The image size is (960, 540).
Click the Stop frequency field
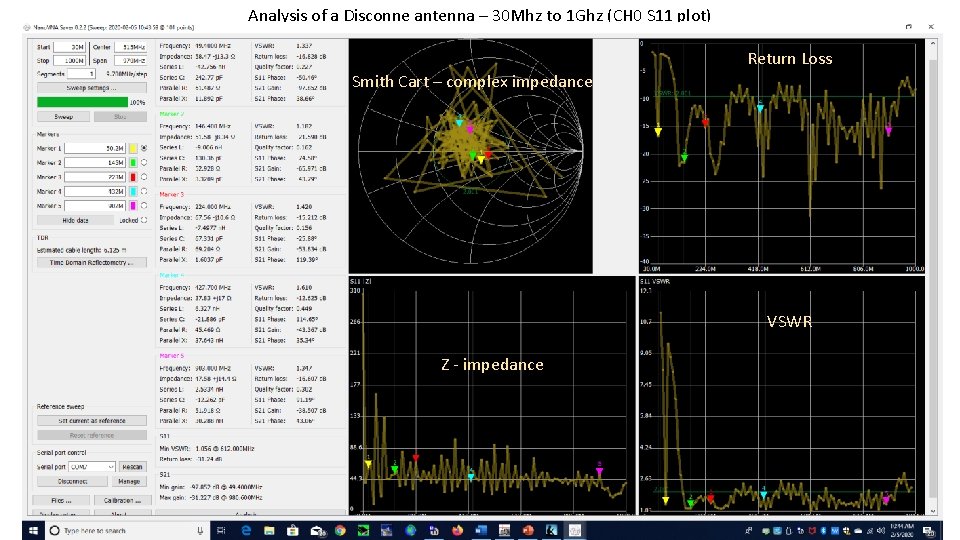click(69, 61)
